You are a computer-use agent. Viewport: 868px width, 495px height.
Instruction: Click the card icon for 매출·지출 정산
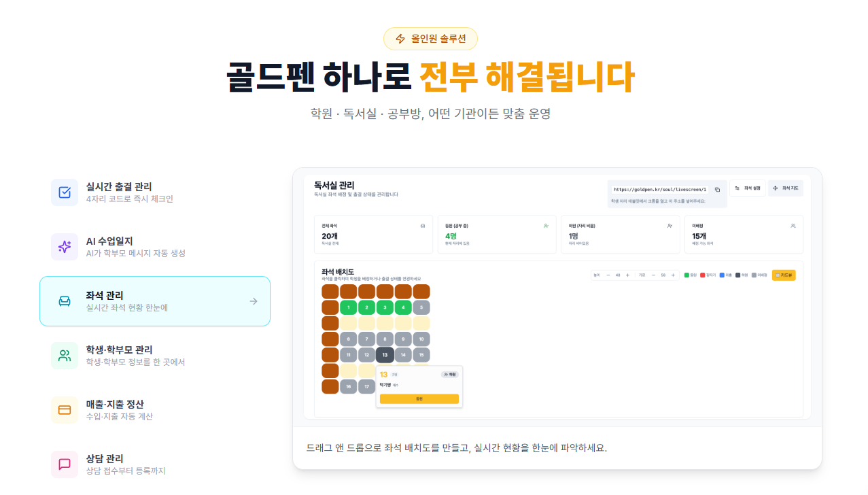point(65,410)
